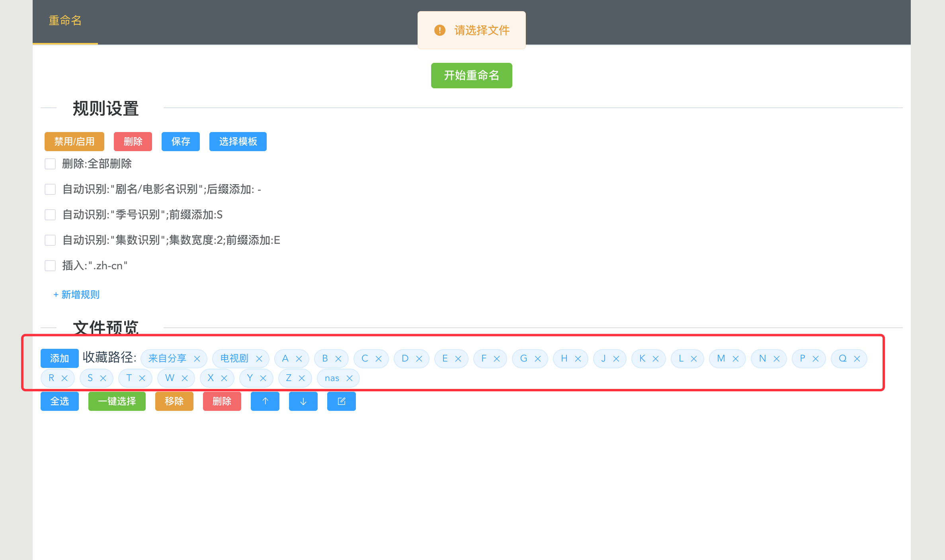Enable the 插入:".zh-cn" rule checkbox
Screen dimensions: 945x560
click(x=50, y=266)
